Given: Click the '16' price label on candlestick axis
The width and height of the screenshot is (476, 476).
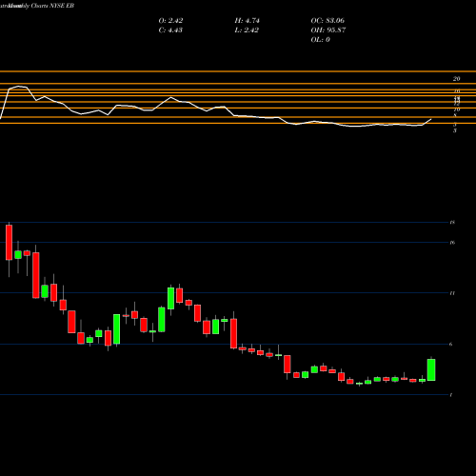Looking at the screenshot, I should [452, 243].
